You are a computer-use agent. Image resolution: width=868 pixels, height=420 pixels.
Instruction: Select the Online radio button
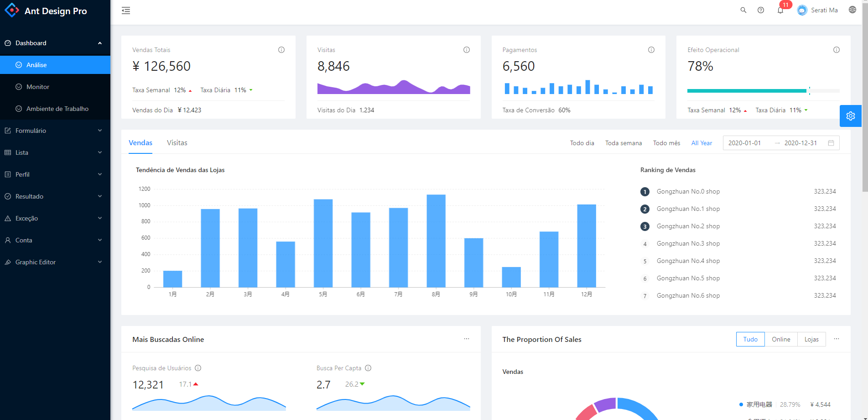click(781, 339)
